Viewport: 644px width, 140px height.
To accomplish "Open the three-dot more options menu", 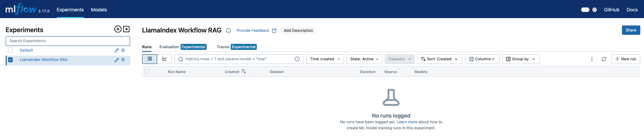I will click(x=592, y=59).
